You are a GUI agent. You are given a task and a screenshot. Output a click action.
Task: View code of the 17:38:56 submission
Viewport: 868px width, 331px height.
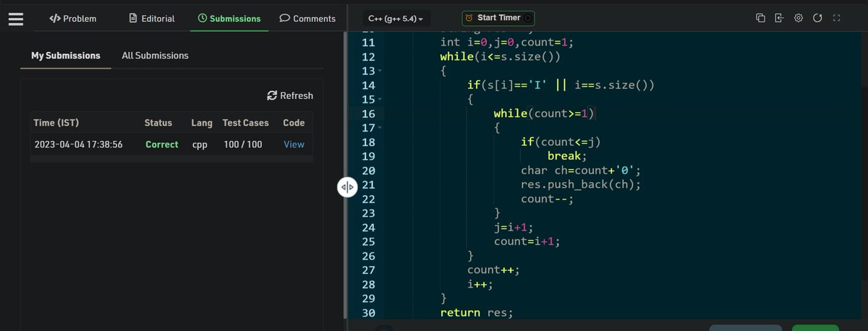294,145
